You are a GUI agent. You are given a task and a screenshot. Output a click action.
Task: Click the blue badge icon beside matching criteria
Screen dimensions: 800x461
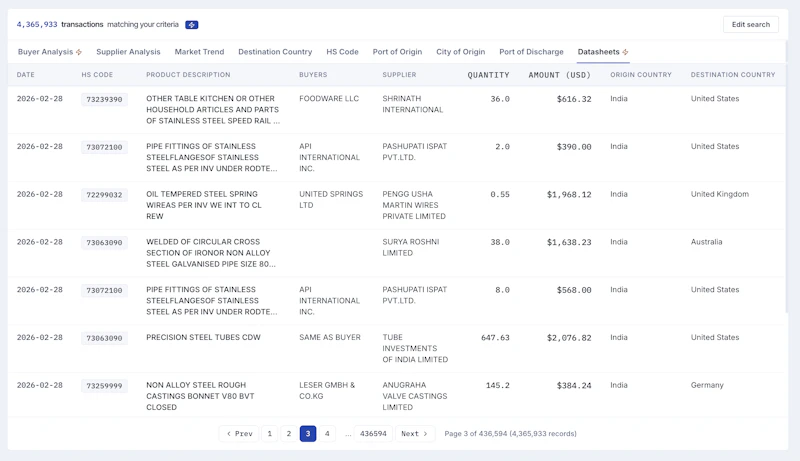pyautogui.click(x=191, y=24)
